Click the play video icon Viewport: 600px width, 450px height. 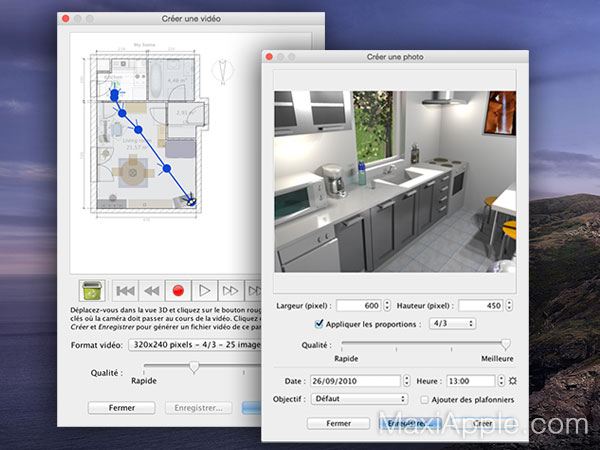[204, 290]
